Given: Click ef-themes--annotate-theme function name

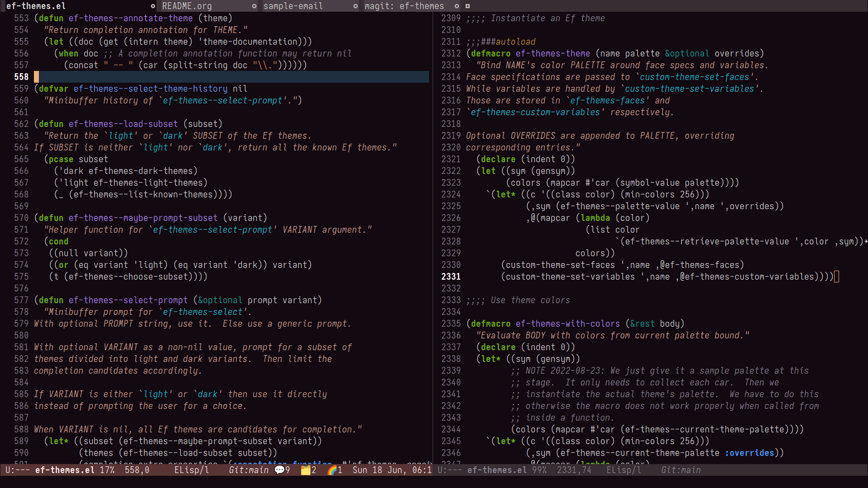Looking at the screenshot, I should pyautogui.click(x=131, y=18).
